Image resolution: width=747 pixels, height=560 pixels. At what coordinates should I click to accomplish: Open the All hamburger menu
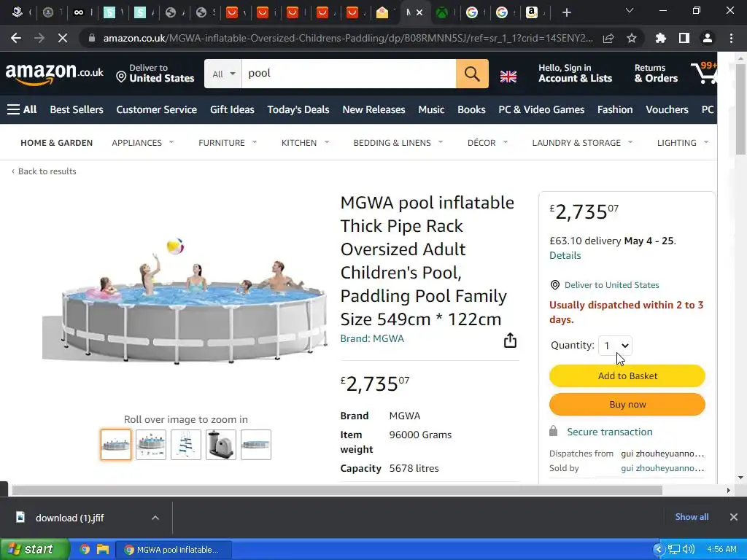(22, 109)
